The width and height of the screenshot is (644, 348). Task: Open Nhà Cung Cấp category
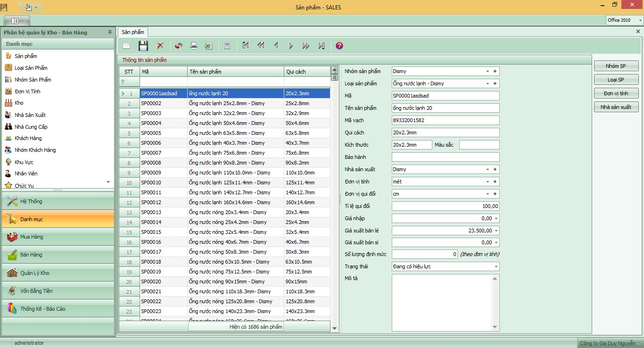click(31, 127)
